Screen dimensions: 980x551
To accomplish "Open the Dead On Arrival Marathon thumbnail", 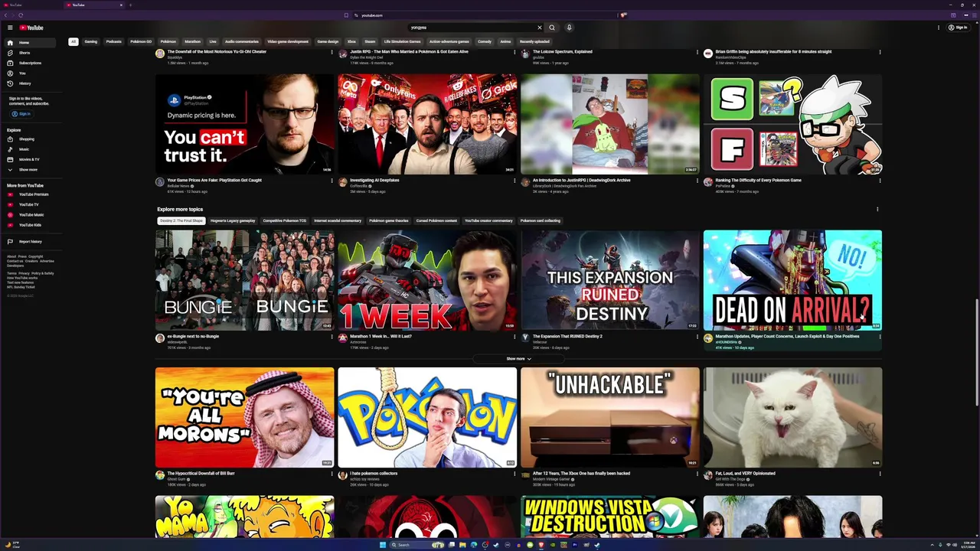I will (x=792, y=280).
